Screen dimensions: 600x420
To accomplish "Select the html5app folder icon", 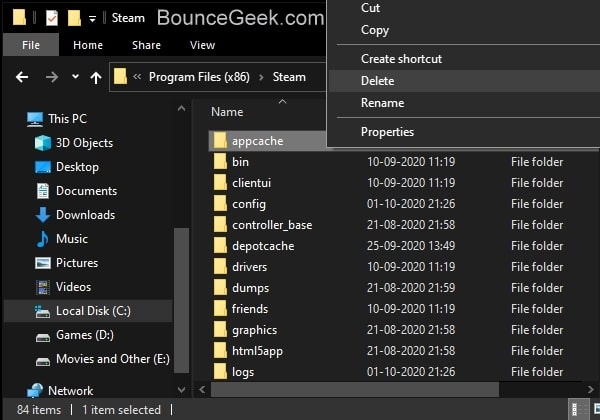I will [x=220, y=351].
